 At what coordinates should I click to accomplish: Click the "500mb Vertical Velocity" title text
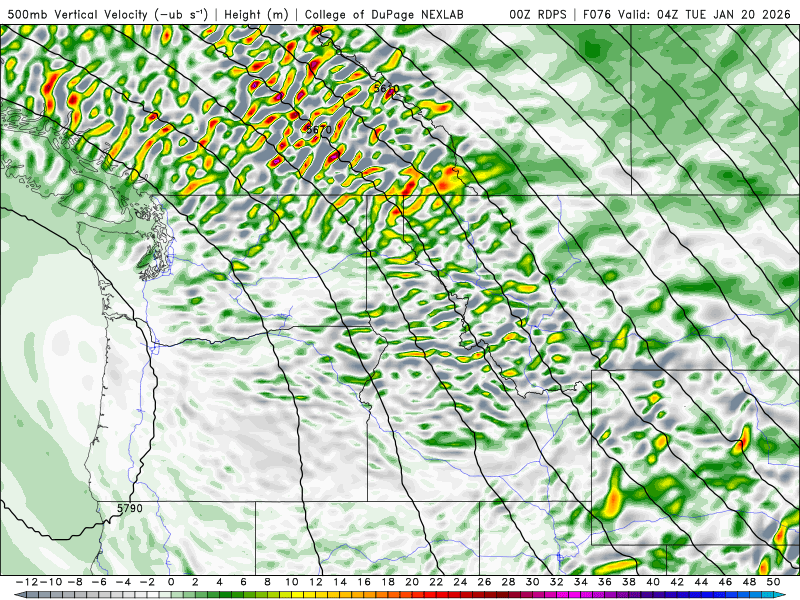[x=78, y=14]
